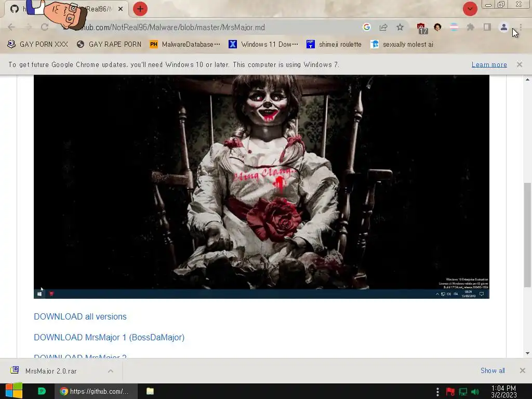This screenshot has width=532, height=399.
Task: Open the shimeji roulette bookmark
Action: (334, 45)
